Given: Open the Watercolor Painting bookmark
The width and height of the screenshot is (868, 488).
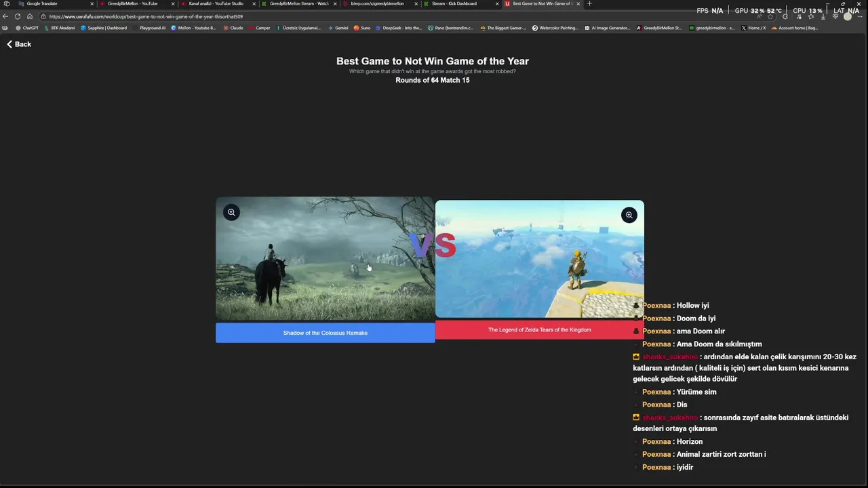Looking at the screenshot, I should click(x=555, y=28).
